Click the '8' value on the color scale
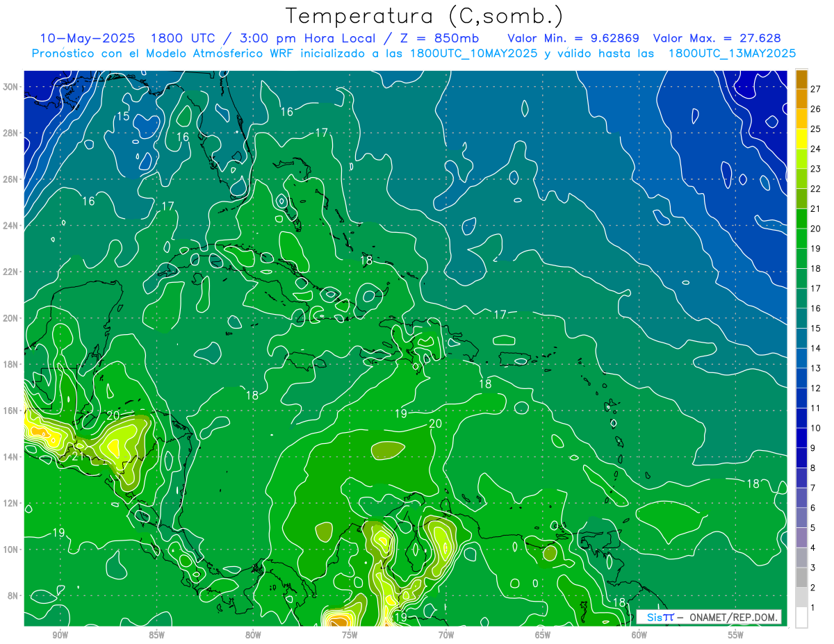The image size is (834, 644). click(813, 468)
